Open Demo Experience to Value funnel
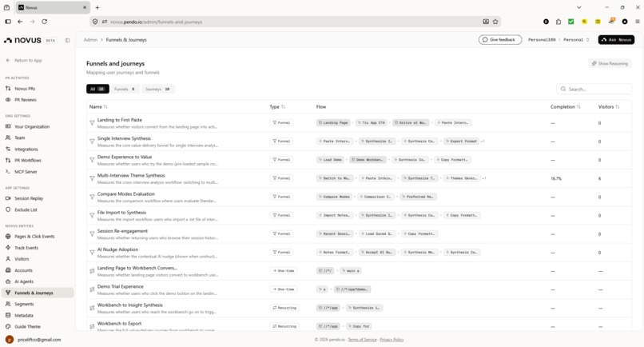The width and height of the screenshot is (644, 347). click(x=125, y=157)
